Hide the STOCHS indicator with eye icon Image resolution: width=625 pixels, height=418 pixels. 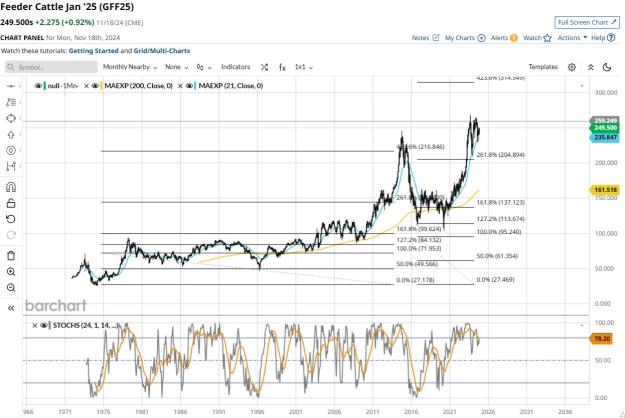point(44,326)
